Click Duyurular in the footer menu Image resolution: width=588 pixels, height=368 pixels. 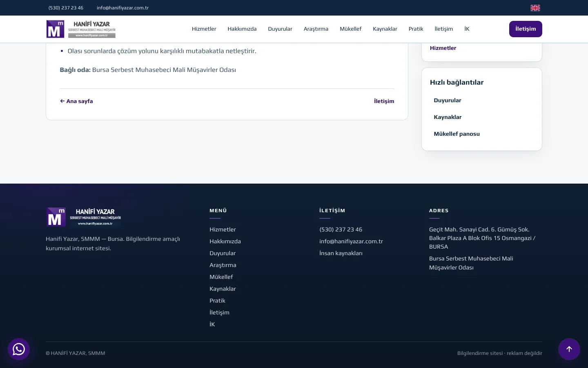223,253
